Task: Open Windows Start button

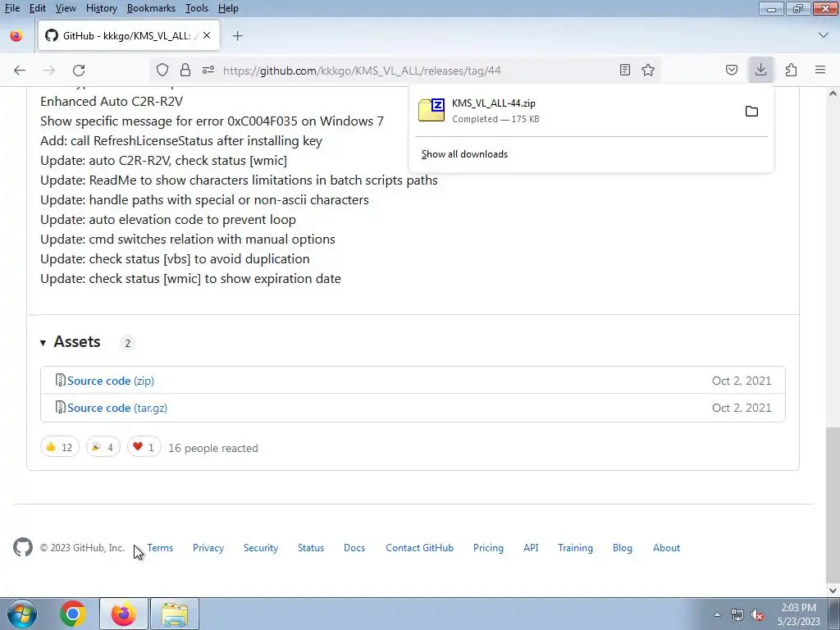Action: pos(21,614)
